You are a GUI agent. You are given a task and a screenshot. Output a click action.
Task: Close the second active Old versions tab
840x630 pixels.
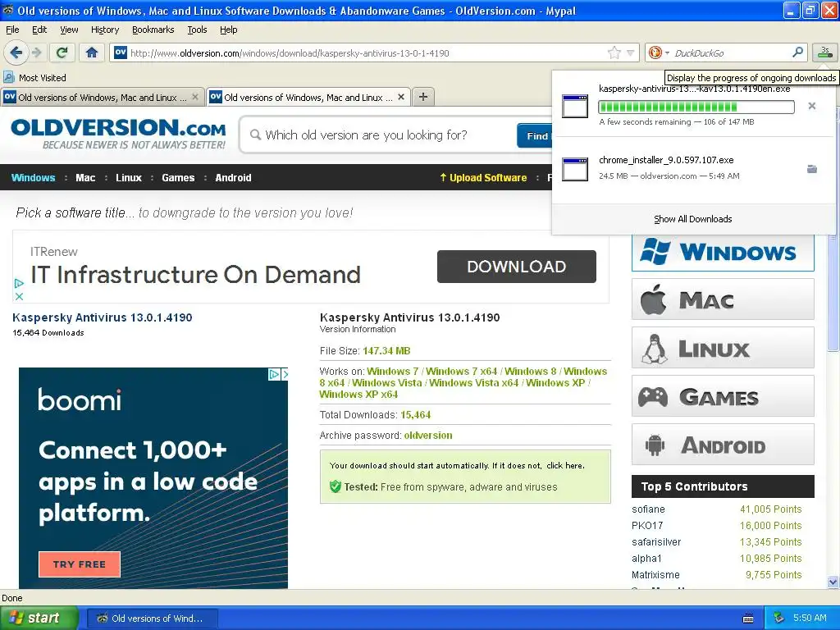(x=401, y=97)
